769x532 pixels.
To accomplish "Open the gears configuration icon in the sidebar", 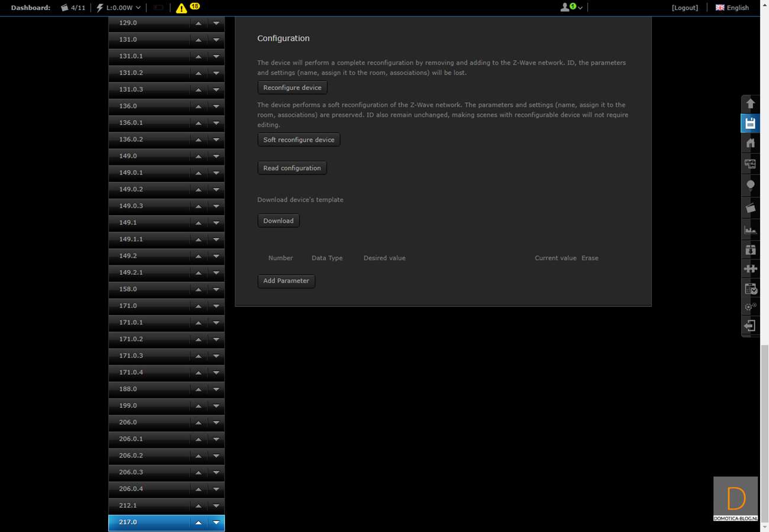I will (750, 307).
